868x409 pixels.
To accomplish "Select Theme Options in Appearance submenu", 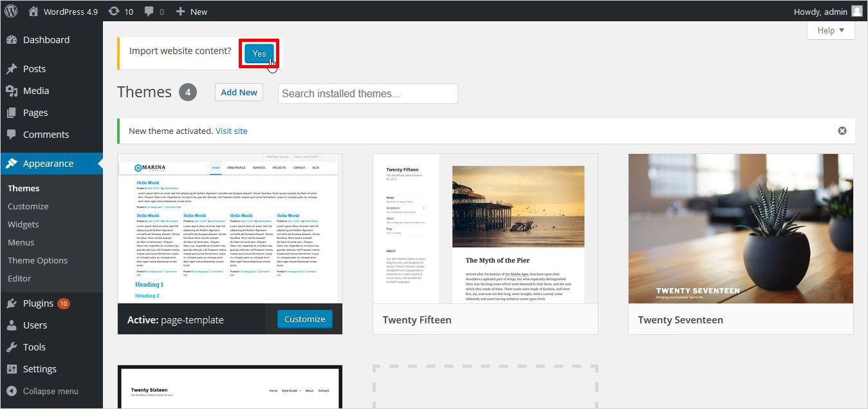I will pos(37,260).
